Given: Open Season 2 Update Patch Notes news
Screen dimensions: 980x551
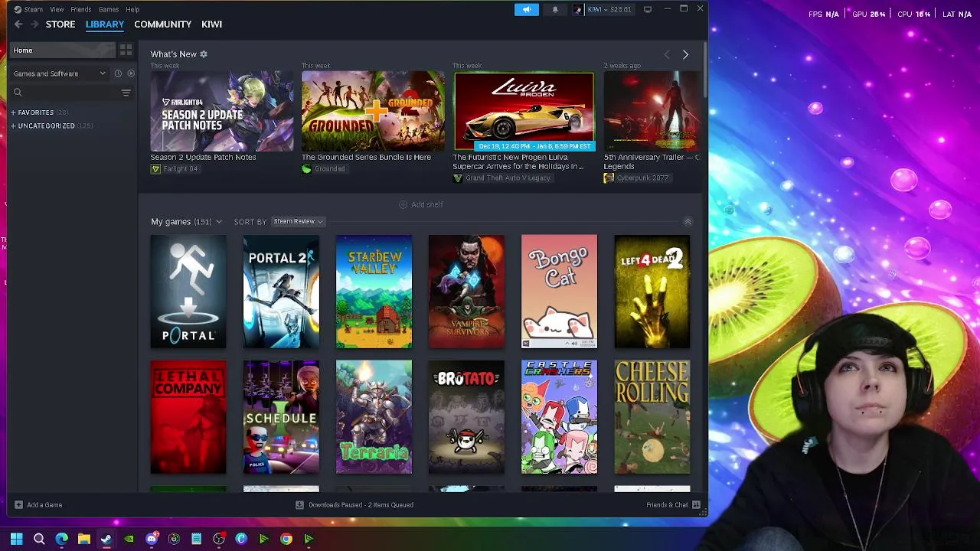Looking at the screenshot, I should coord(221,111).
